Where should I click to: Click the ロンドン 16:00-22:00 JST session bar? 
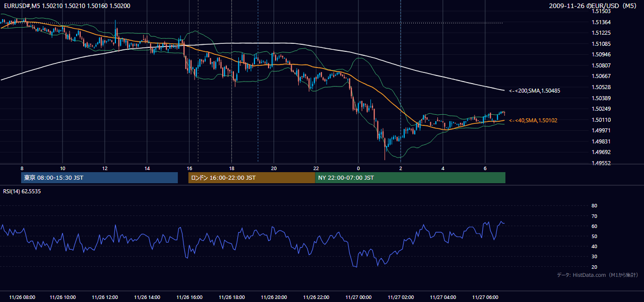[x=251, y=178]
